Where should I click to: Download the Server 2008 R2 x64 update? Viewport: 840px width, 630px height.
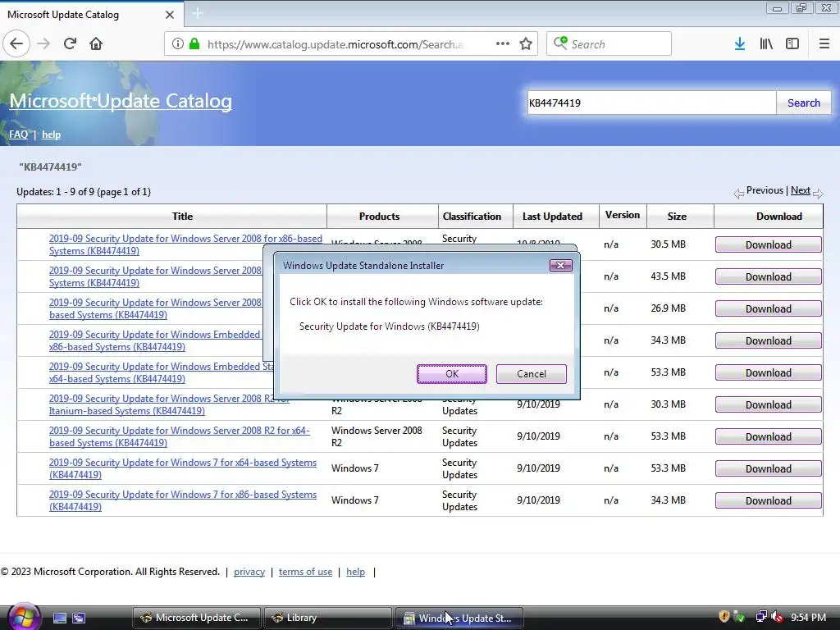tap(768, 436)
